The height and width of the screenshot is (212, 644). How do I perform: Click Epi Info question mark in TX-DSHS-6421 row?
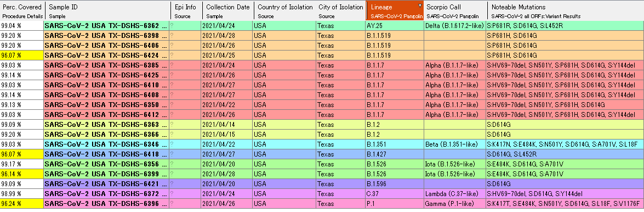172,183
